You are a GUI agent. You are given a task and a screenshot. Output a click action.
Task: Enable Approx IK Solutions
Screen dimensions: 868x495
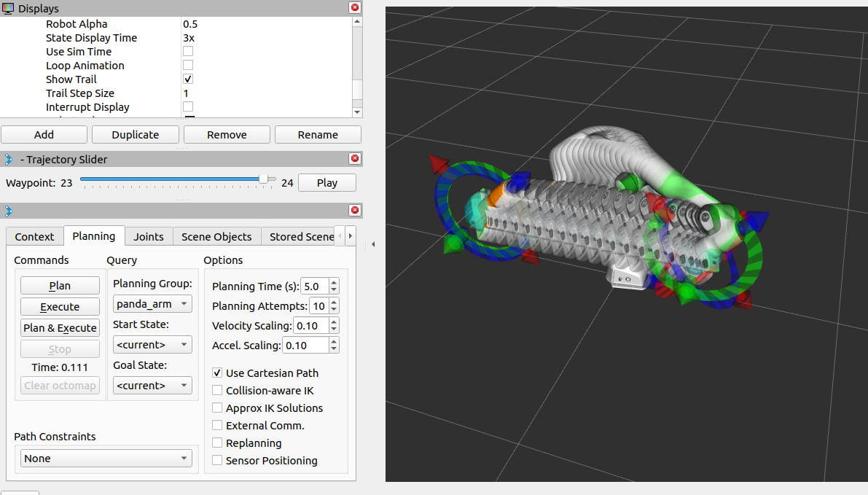(218, 408)
